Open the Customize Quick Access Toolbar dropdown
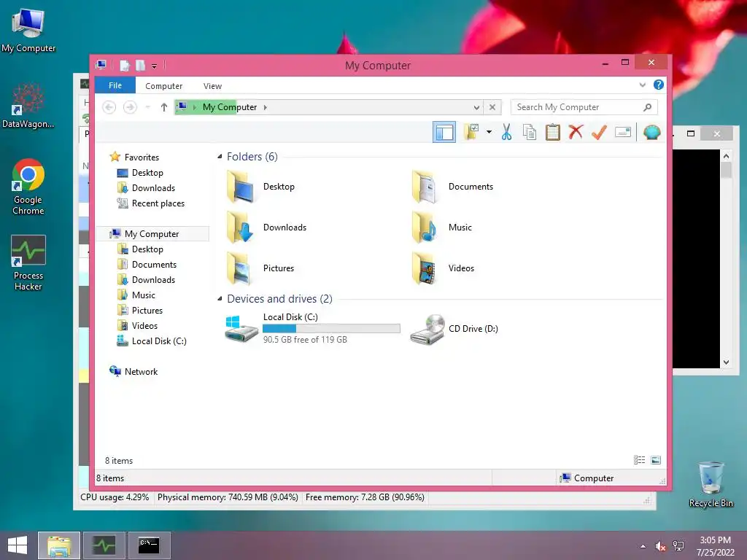The height and width of the screenshot is (560, 747). pos(155,66)
